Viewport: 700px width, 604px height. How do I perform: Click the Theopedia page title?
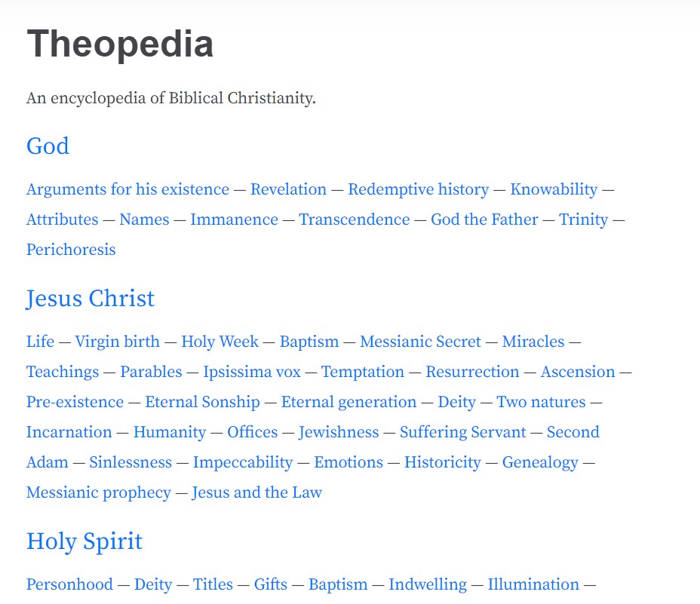pyautogui.click(x=120, y=44)
